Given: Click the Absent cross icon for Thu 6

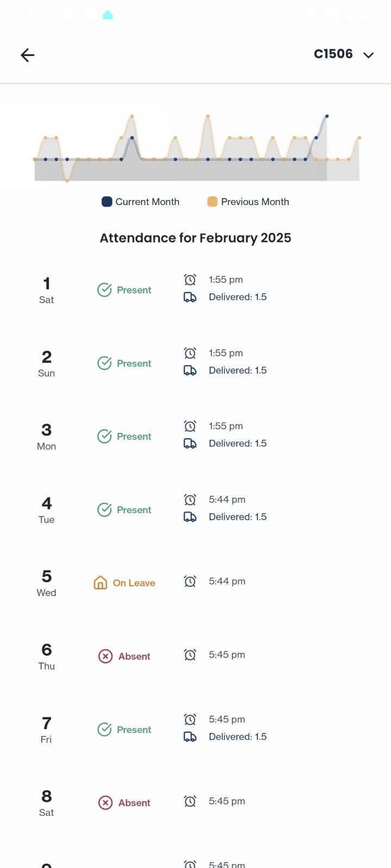Looking at the screenshot, I should coord(105,656).
